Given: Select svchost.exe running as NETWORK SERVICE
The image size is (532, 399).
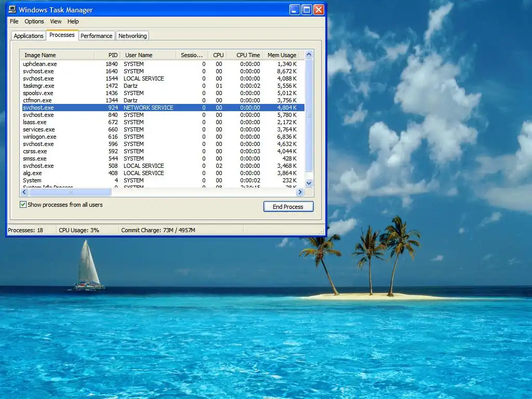Looking at the screenshot, I should 162,108.
